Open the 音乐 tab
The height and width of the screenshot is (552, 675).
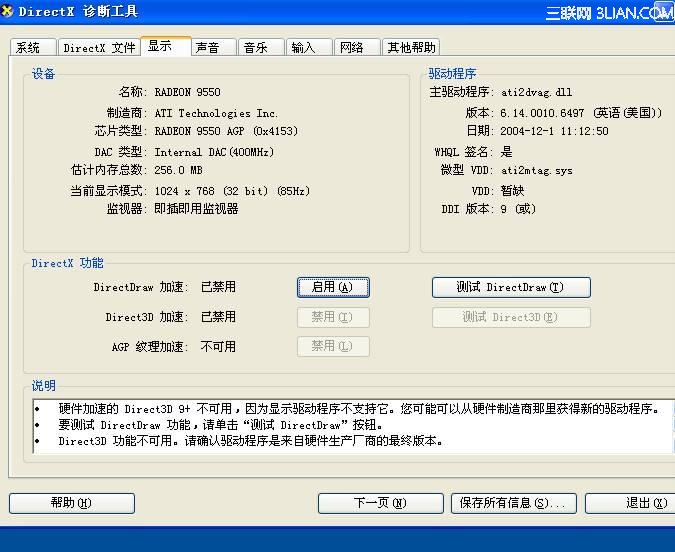coord(261,47)
